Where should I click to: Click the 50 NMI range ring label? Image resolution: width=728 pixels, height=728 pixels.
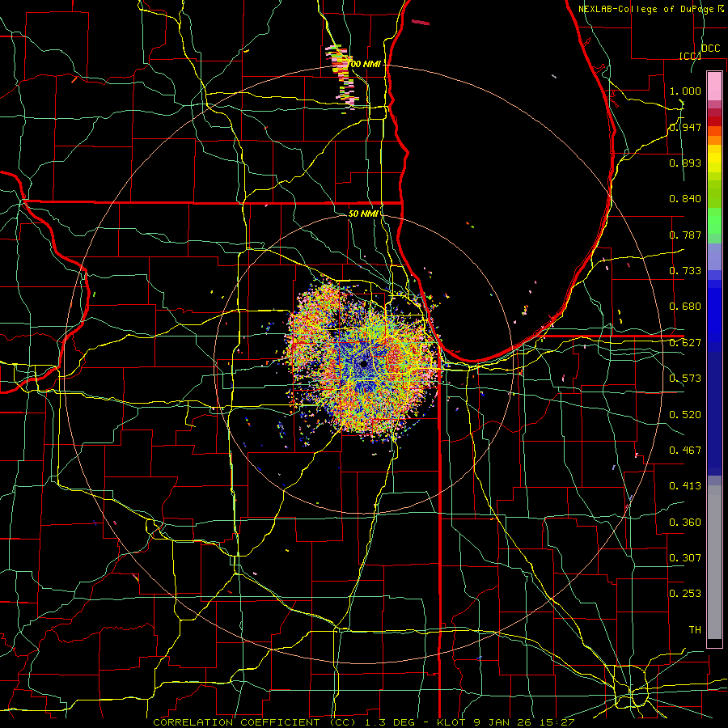click(x=363, y=214)
